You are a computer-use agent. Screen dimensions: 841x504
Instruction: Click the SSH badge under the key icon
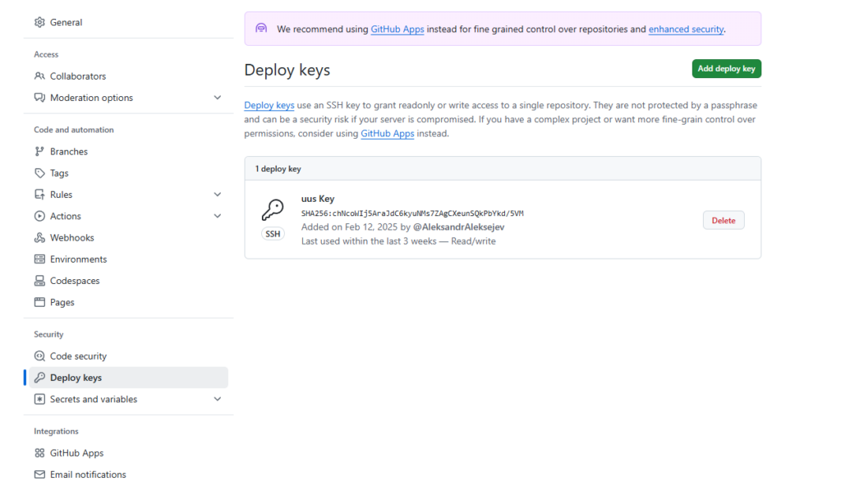(x=273, y=234)
